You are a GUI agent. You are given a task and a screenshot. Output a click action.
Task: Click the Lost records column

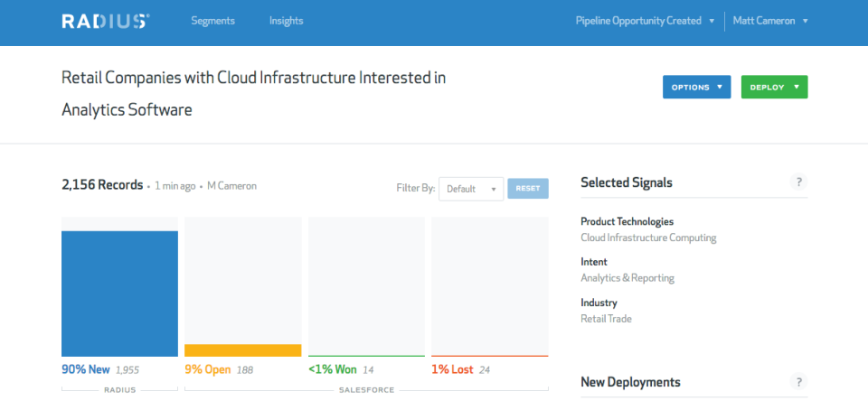click(x=489, y=287)
